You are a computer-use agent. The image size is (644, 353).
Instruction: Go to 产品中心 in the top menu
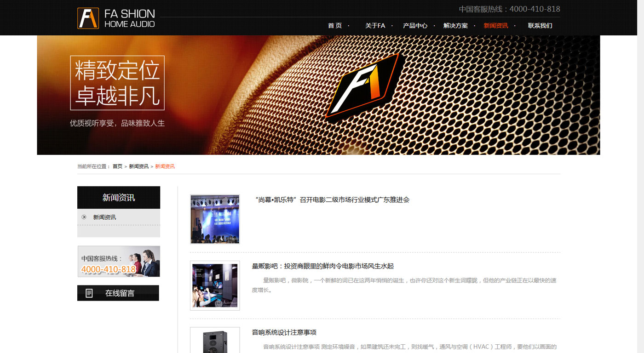coord(415,26)
